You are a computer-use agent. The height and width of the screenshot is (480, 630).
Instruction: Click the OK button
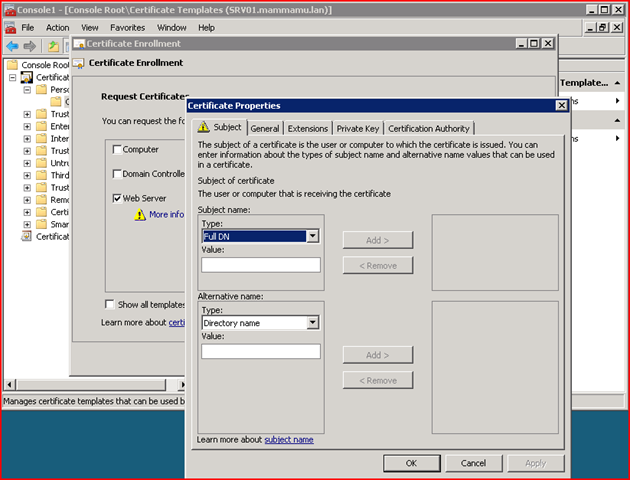pos(411,463)
